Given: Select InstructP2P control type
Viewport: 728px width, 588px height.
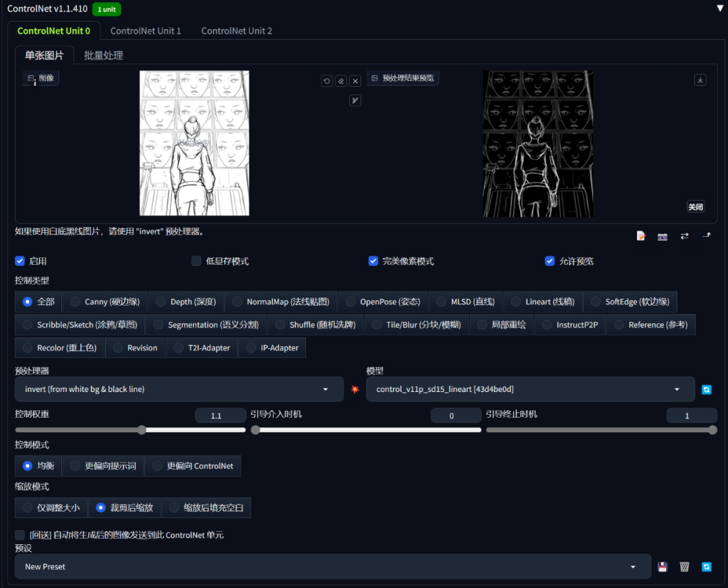Looking at the screenshot, I should click(x=570, y=325).
